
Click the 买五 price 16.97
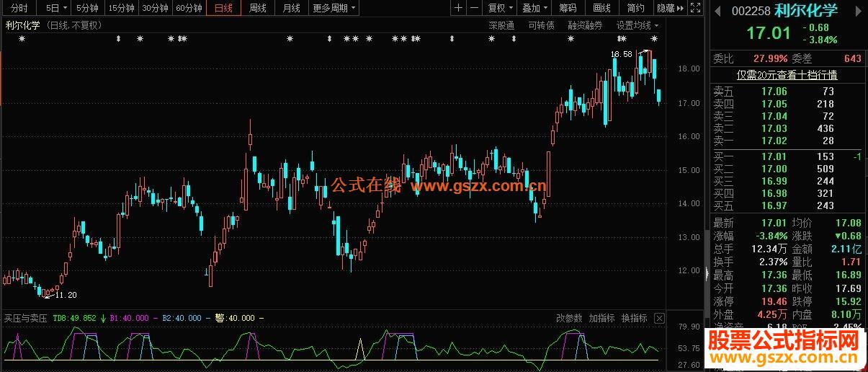coord(774,205)
